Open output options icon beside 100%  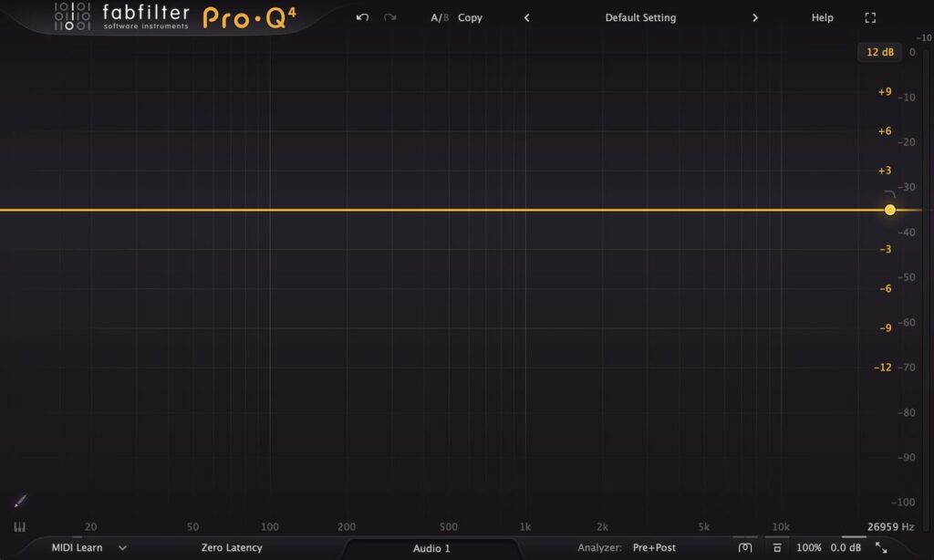click(777, 547)
